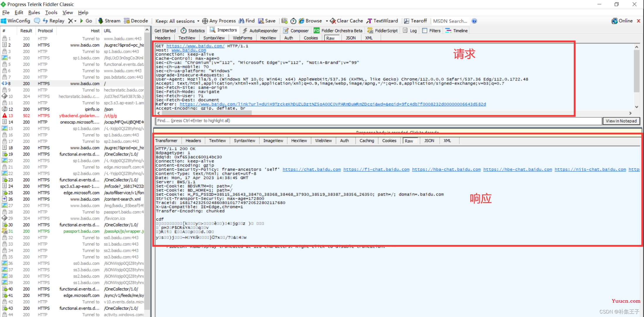
Task: Click the Find text input field
Action: click(378, 121)
